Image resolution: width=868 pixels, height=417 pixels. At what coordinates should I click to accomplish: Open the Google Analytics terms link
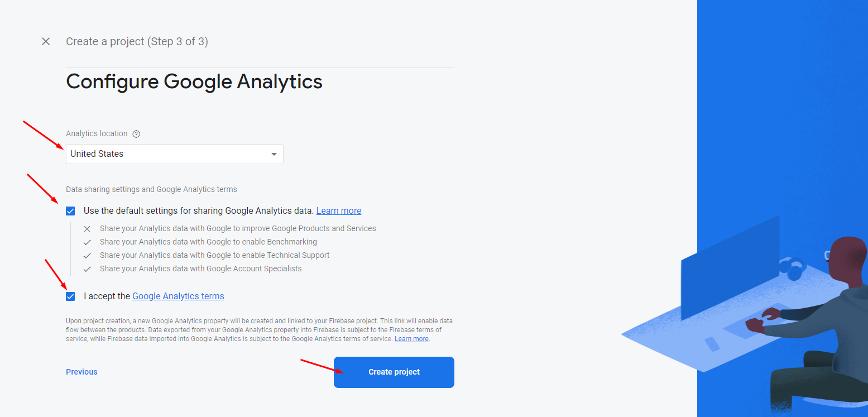pyautogui.click(x=178, y=296)
